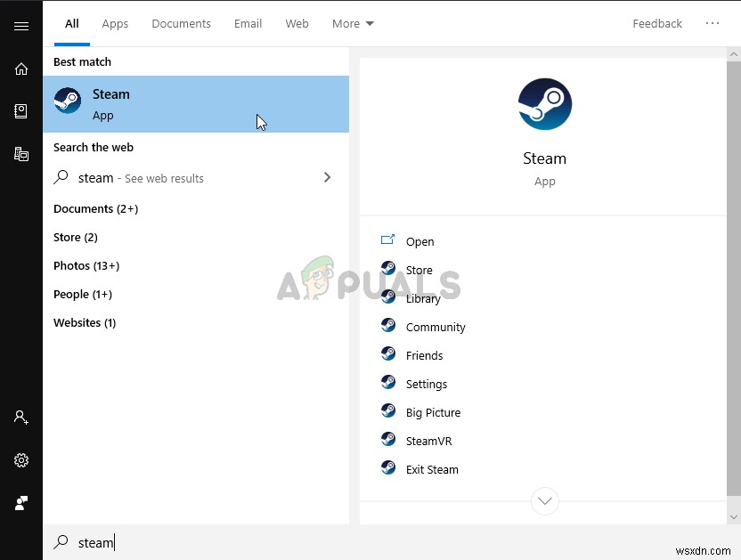Click the Steam icon beside Store
The height and width of the screenshot is (560, 741).
click(x=388, y=268)
